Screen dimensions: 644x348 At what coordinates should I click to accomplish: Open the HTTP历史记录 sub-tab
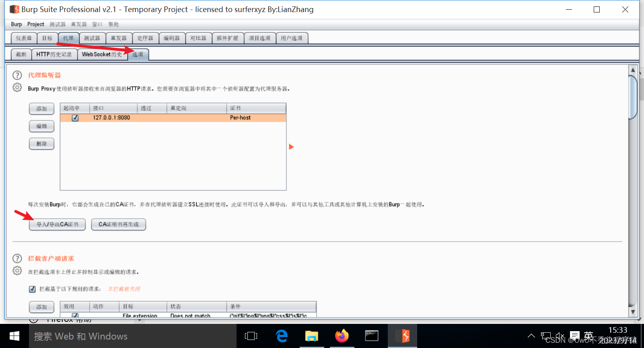coord(54,54)
